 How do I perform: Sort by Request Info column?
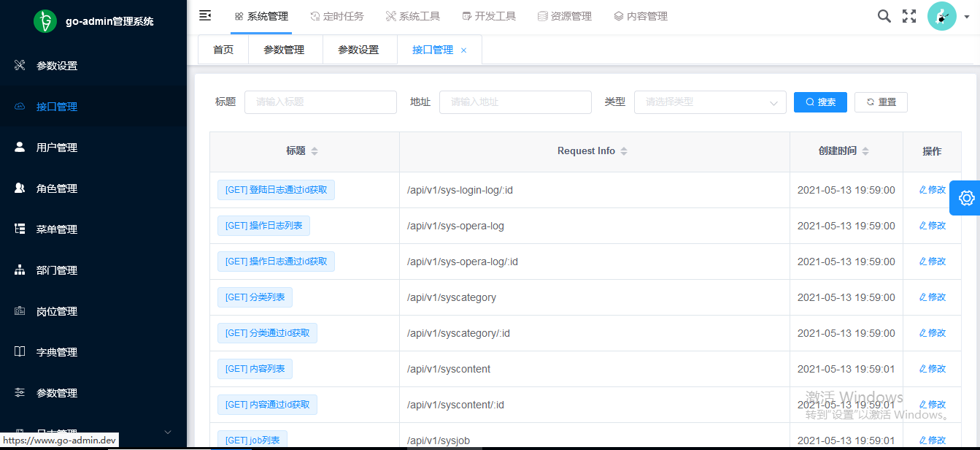pyautogui.click(x=624, y=151)
